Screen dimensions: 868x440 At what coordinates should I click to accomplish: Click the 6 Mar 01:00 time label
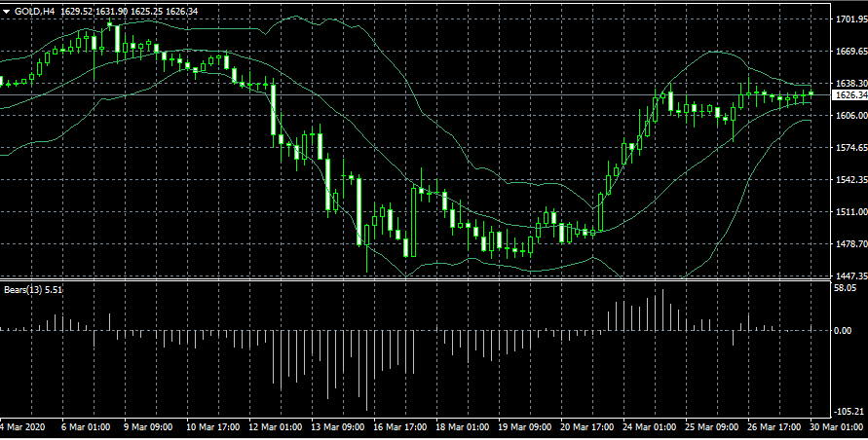tap(86, 427)
